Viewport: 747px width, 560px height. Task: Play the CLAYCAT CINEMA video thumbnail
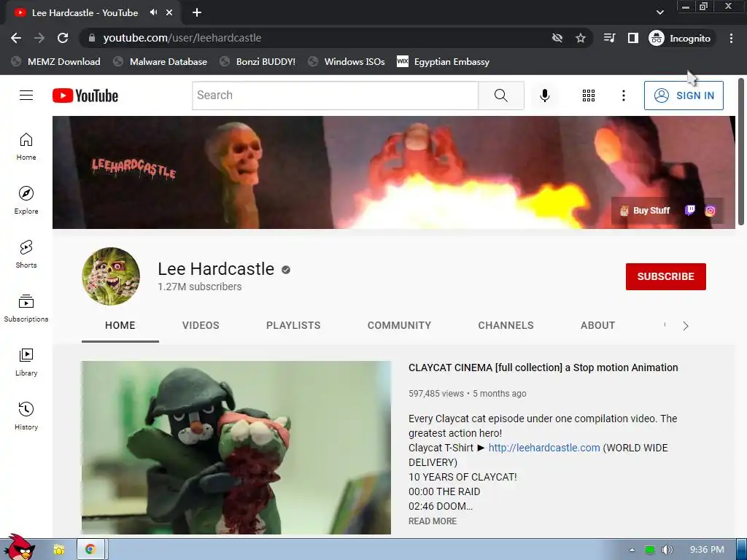[236, 447]
